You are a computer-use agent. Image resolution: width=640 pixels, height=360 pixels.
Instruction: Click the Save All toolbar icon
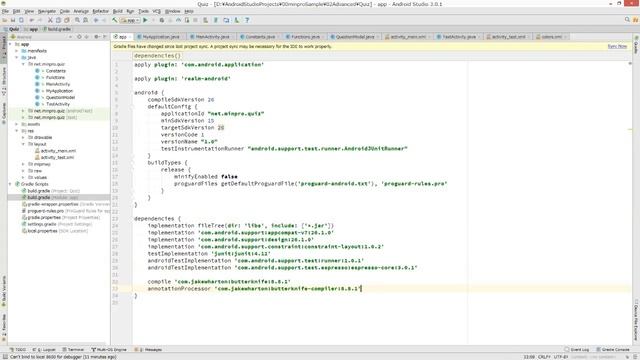coord(13,20)
